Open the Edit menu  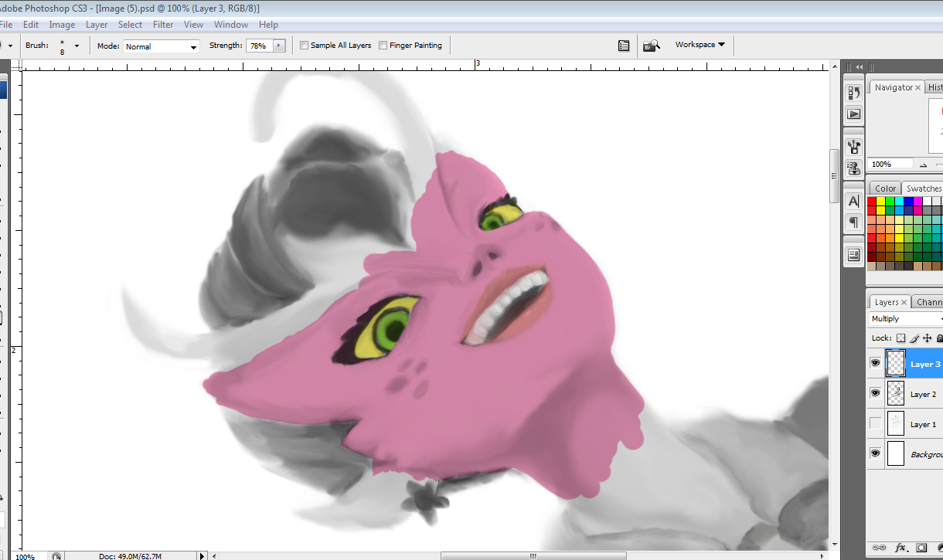31,25
